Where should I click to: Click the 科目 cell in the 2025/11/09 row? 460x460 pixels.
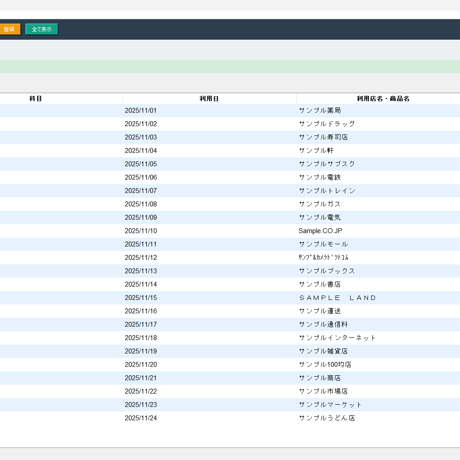(x=61, y=217)
